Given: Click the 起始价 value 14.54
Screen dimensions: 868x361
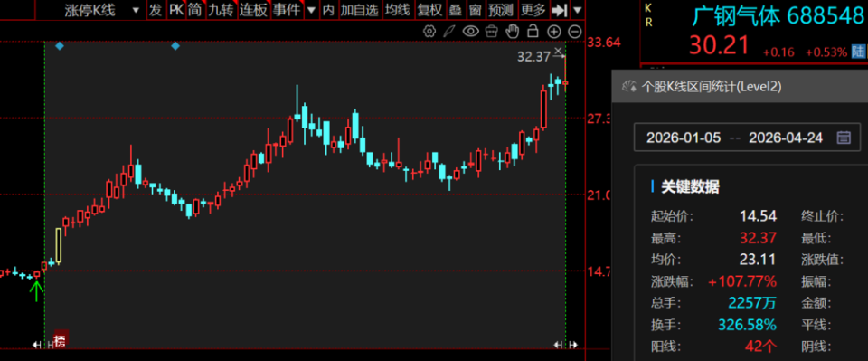Looking at the screenshot, I should (x=759, y=216).
